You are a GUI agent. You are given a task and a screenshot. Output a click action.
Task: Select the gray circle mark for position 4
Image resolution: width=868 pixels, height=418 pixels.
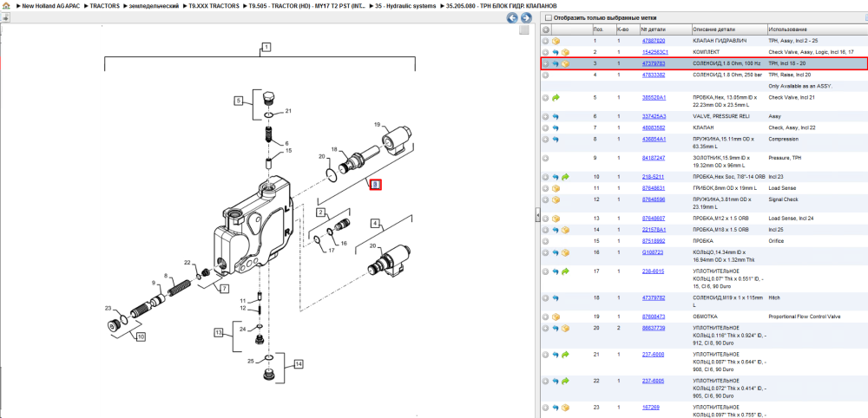[x=546, y=75]
